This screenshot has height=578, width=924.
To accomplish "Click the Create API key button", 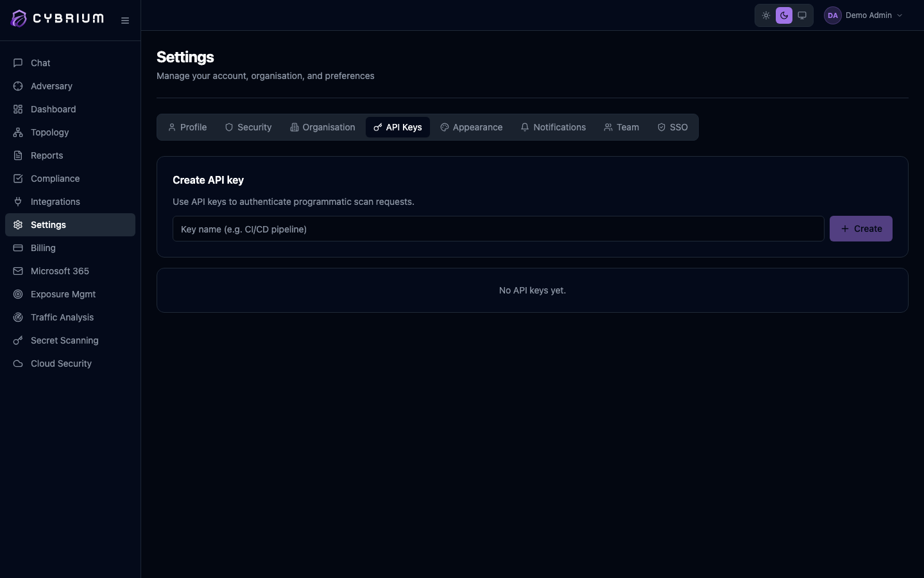I will [861, 229].
